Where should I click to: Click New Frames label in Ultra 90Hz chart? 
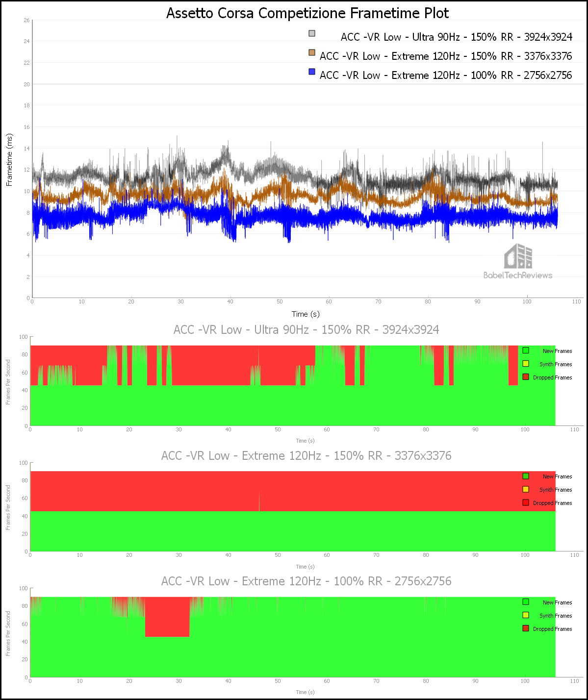click(557, 351)
